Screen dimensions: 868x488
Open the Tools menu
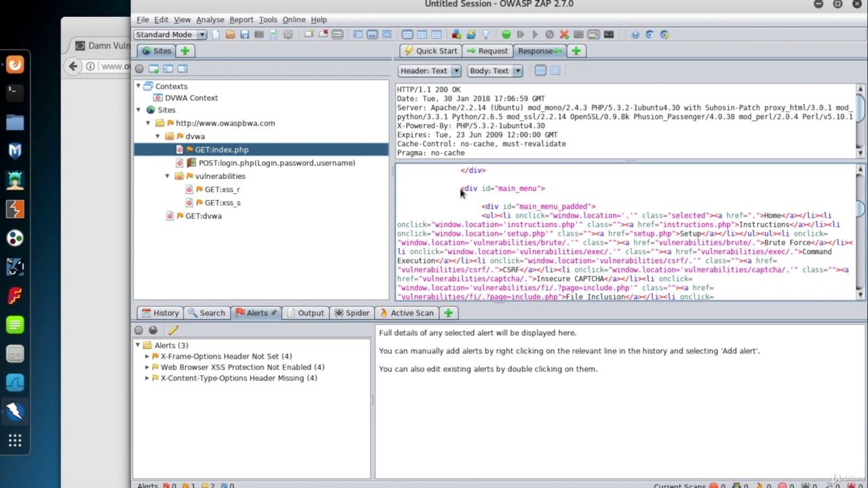coord(268,20)
